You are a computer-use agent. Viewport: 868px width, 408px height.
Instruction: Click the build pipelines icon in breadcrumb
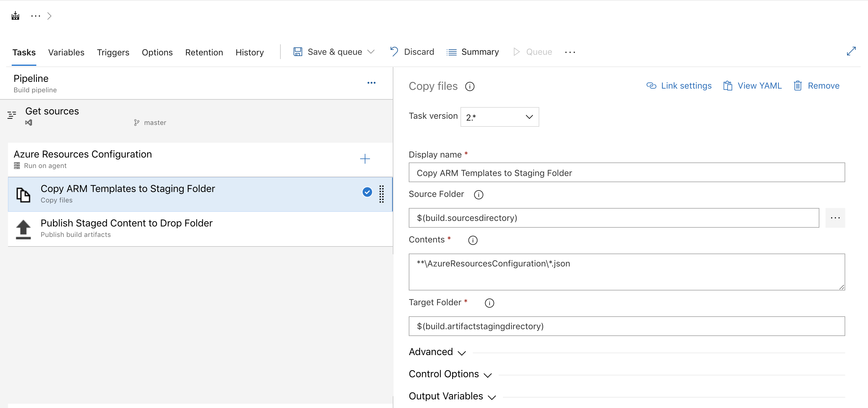tap(15, 16)
